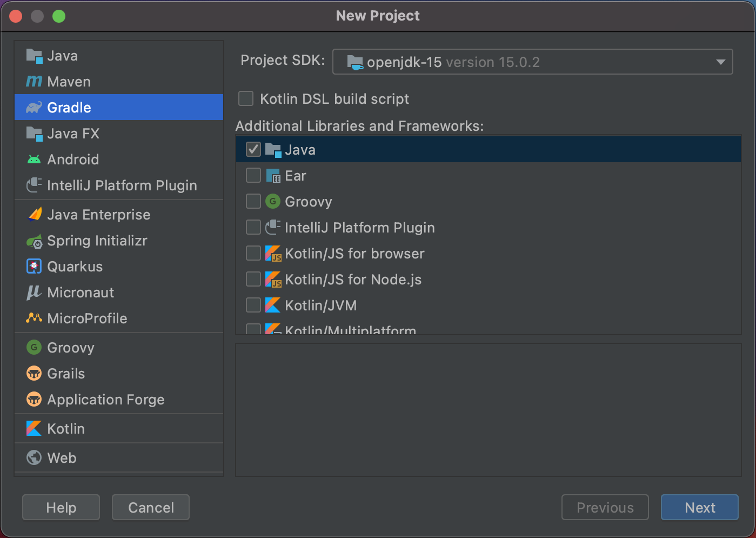
Task: Click the MicroProfile icon
Action: pos(34,318)
